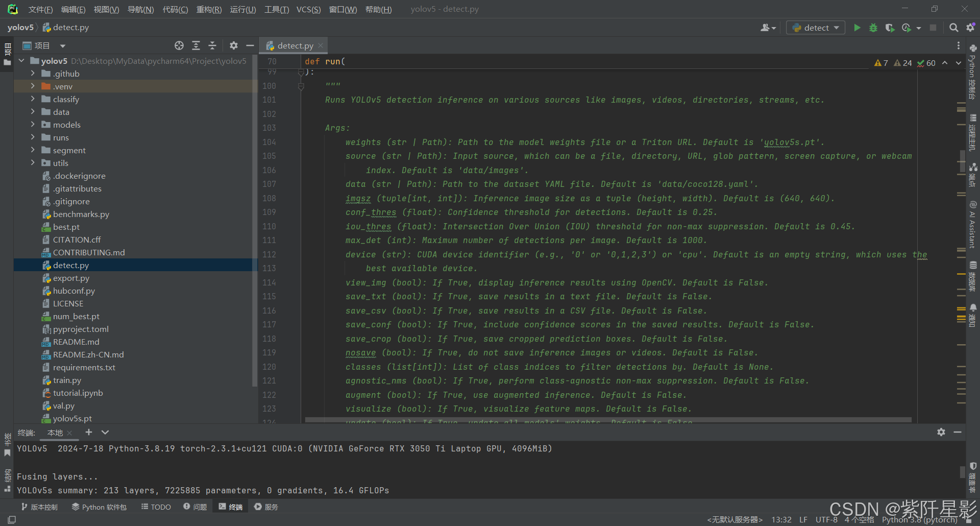Select requirements.txt in project tree
This screenshot has height=526, width=980.
coord(84,367)
